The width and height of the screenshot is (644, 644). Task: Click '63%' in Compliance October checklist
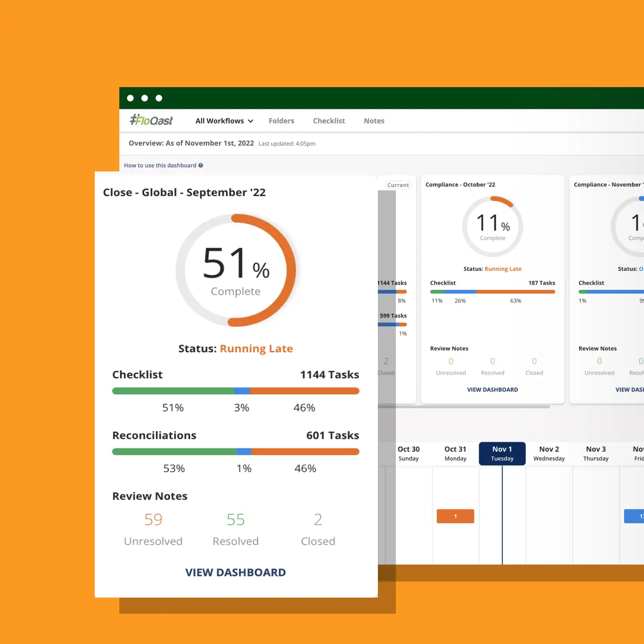[516, 301]
